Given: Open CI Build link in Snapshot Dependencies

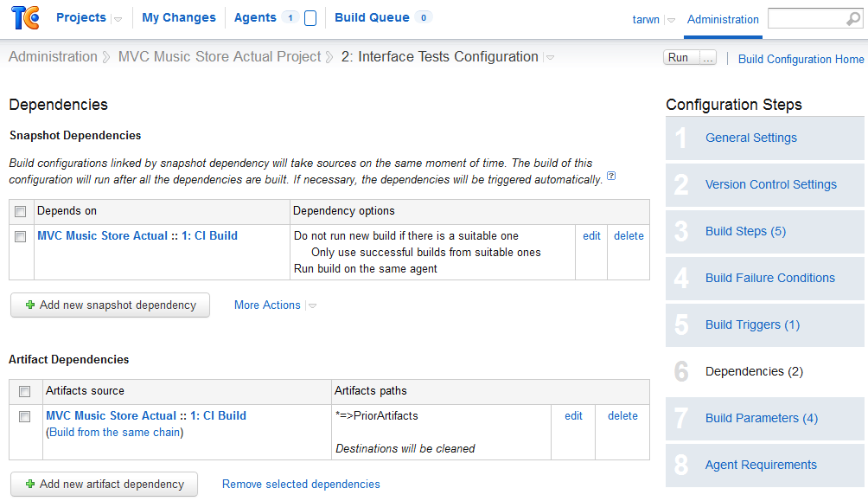Looking at the screenshot, I should 137,236.
